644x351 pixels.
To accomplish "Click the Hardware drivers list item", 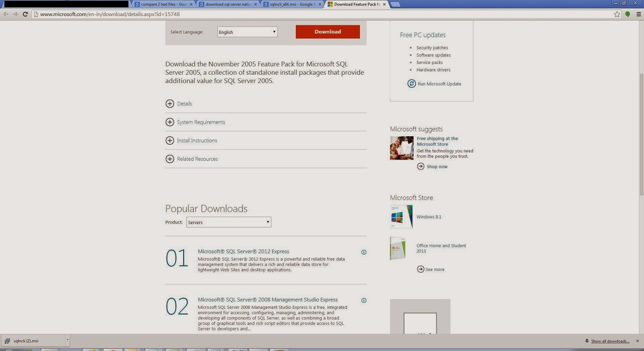I will 433,70.
